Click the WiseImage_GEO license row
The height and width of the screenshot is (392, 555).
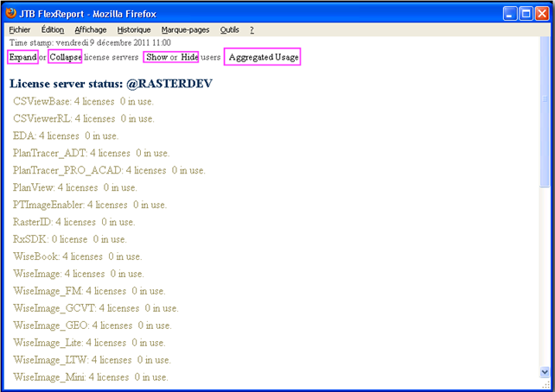click(x=92, y=326)
